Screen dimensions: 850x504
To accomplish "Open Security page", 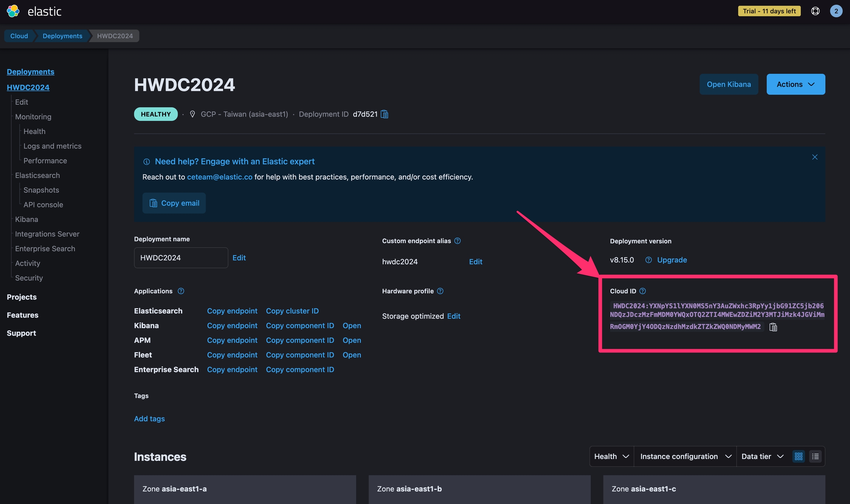I will pos(29,278).
